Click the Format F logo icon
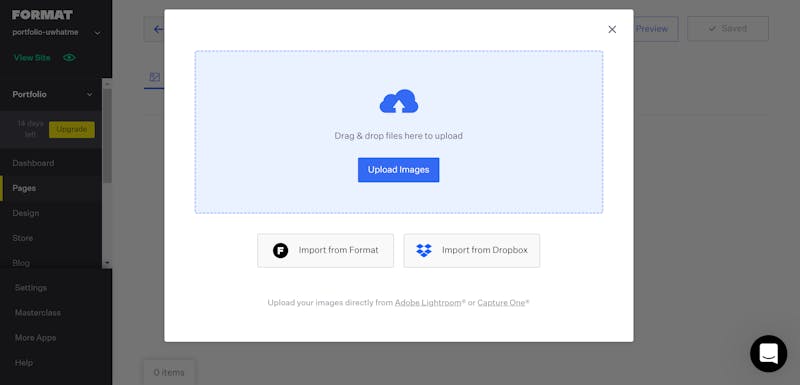The width and height of the screenshot is (800, 385). (x=280, y=250)
